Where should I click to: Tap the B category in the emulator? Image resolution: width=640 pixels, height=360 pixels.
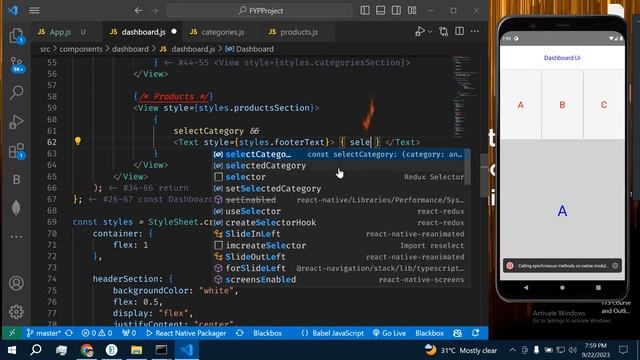(x=562, y=104)
